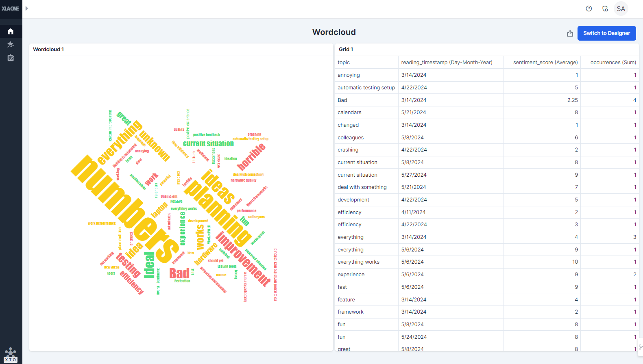The height and width of the screenshot is (364, 643).
Task: Expand the sidebar with the arrow
Action: click(x=27, y=8)
